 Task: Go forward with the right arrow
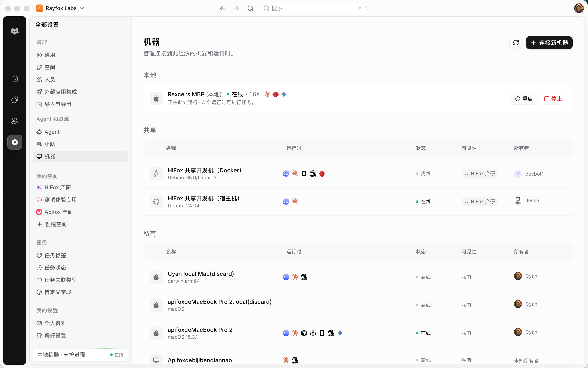236,8
